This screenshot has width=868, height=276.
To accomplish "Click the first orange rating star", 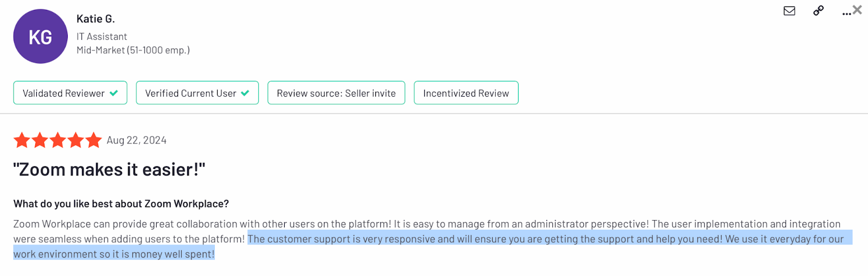I will click(22, 140).
